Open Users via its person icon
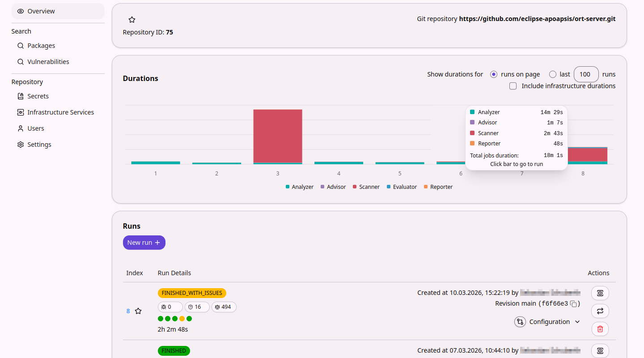644x358 pixels. (21, 128)
